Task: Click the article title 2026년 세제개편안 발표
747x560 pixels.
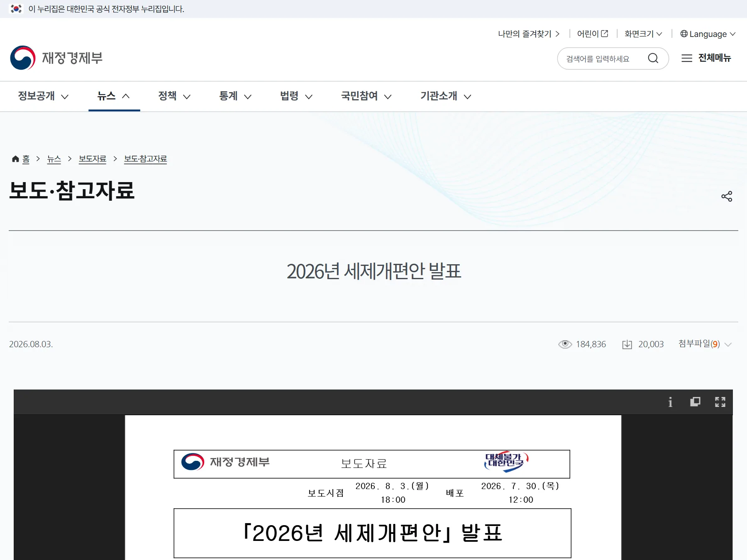Action: click(x=373, y=271)
